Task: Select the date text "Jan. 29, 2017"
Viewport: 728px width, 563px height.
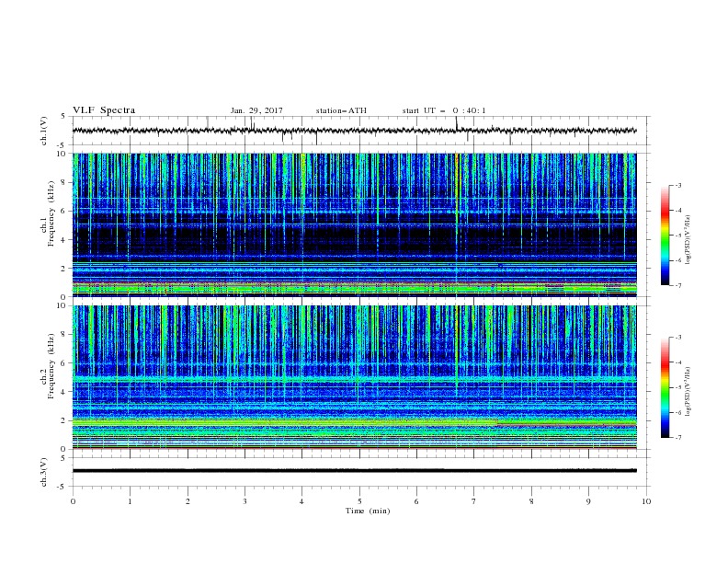Action: [x=256, y=110]
